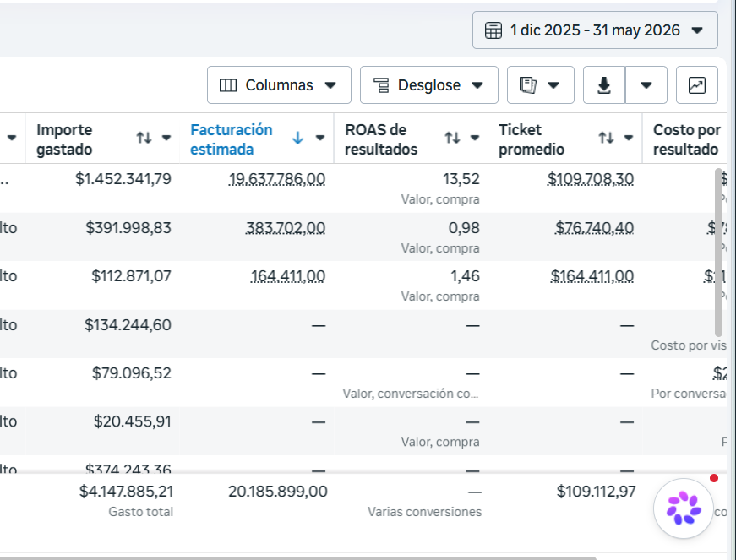The image size is (736, 560).
Task: Click the $109.708,30 ticket promedio value
Action: click(x=591, y=179)
